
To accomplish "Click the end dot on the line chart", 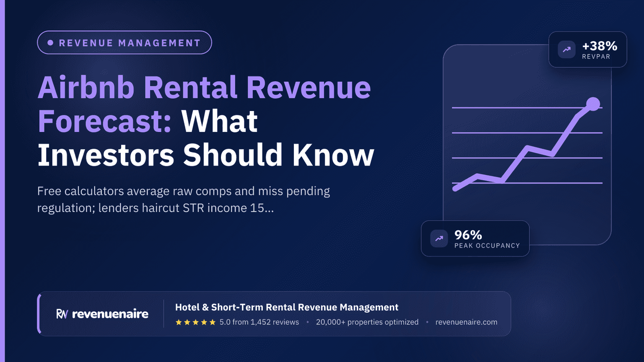I will (593, 104).
